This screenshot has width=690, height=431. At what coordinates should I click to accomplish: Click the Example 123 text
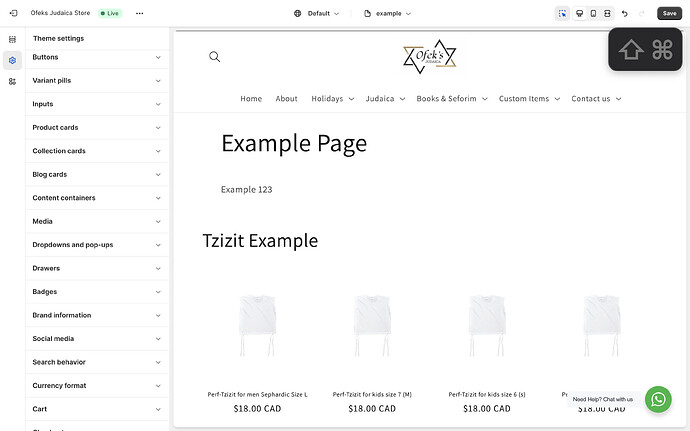[x=246, y=189]
